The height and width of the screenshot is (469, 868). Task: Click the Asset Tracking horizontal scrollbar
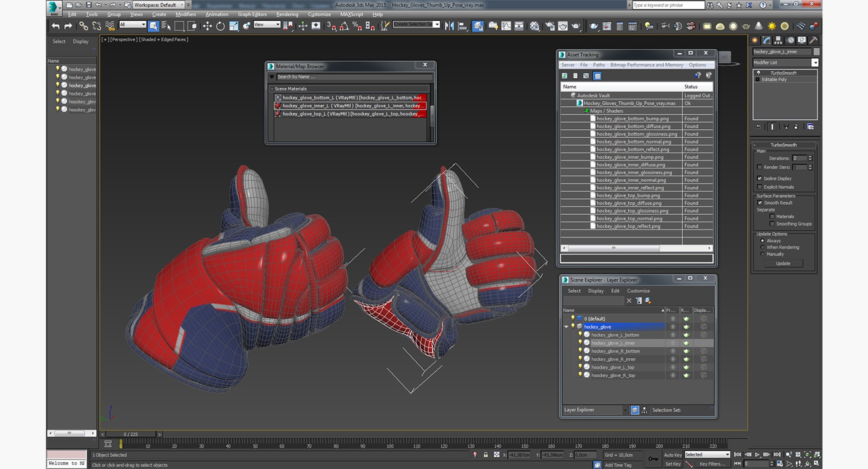(x=613, y=248)
